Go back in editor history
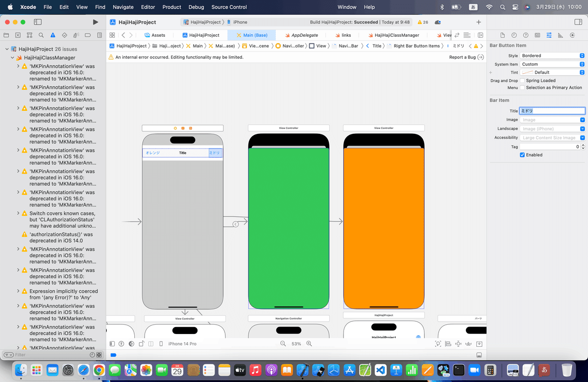Image resolution: width=588 pixels, height=382 pixels. pyautogui.click(x=123, y=35)
